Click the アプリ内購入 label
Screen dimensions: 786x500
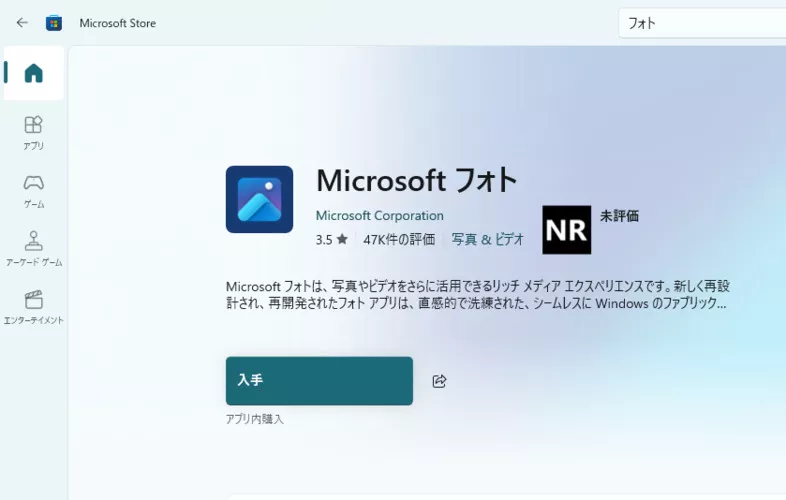pos(255,419)
